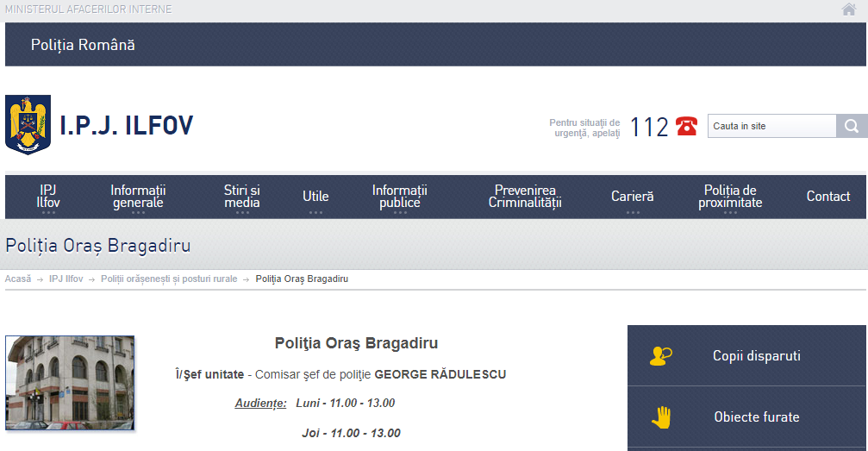Click the home icon at top right
This screenshot has width=868, height=451.
(x=849, y=9)
